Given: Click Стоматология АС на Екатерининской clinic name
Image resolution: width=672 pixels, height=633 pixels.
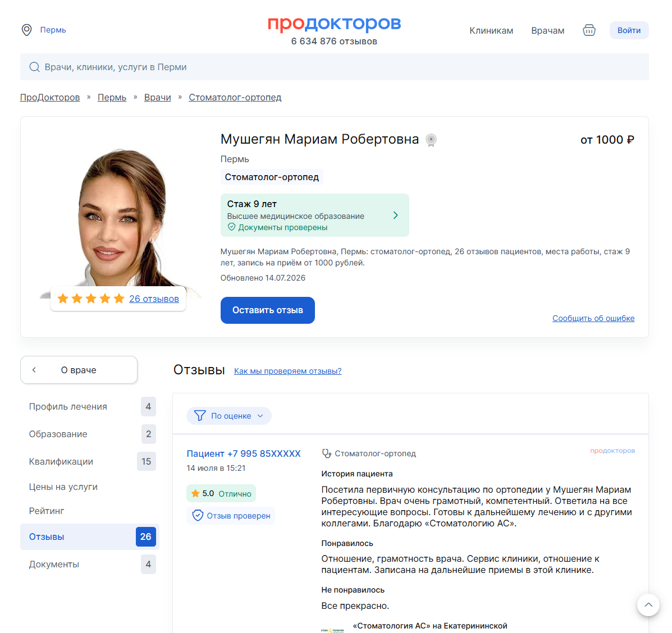Looking at the screenshot, I should (x=430, y=626).
